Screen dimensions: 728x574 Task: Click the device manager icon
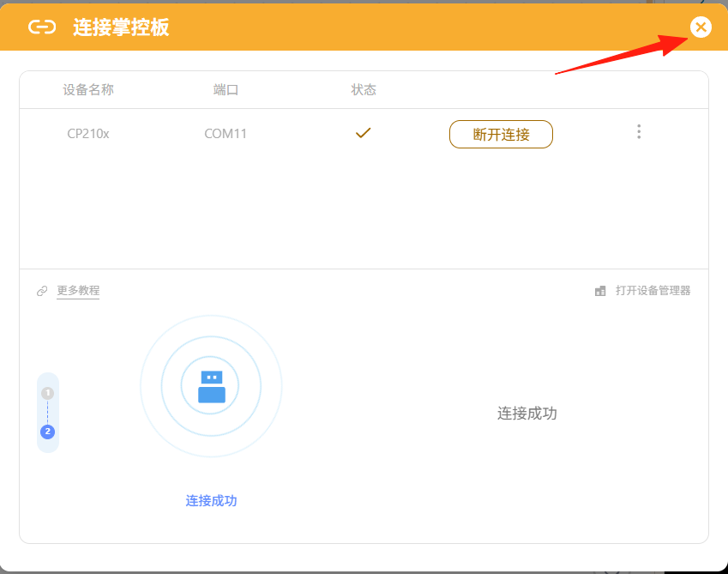(600, 291)
